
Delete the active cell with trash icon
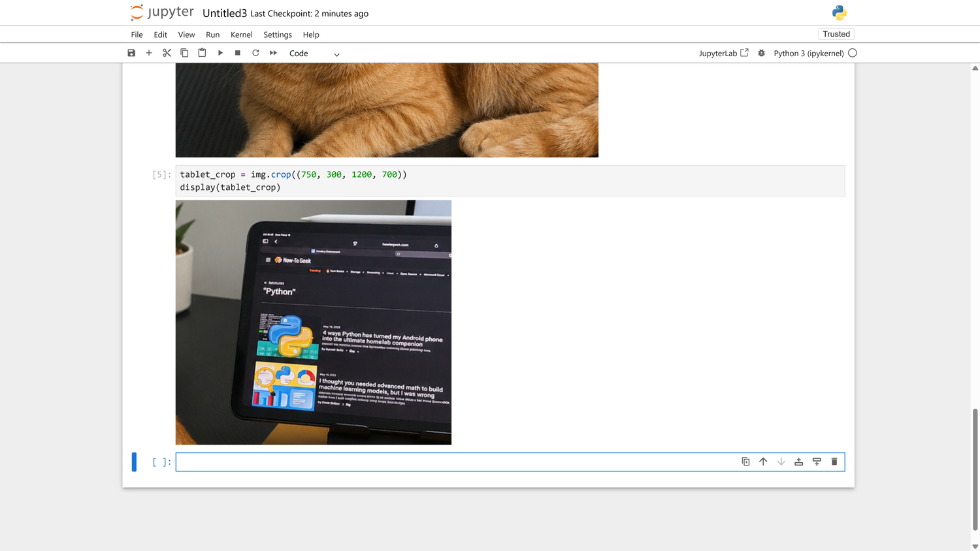point(834,462)
